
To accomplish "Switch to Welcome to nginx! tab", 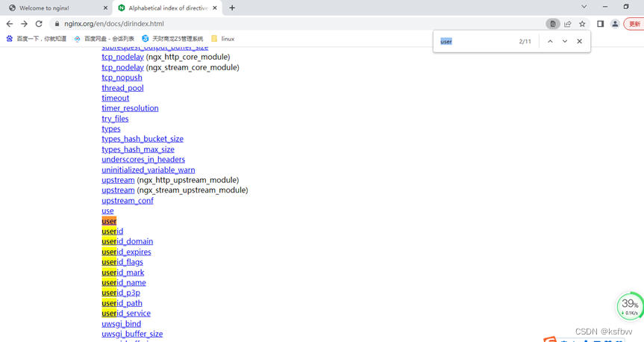I will 44,7.
